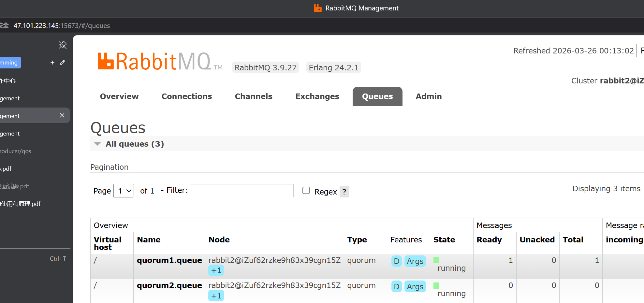Click the Args badge for quorum2.queue
644x303 pixels.
click(x=415, y=287)
